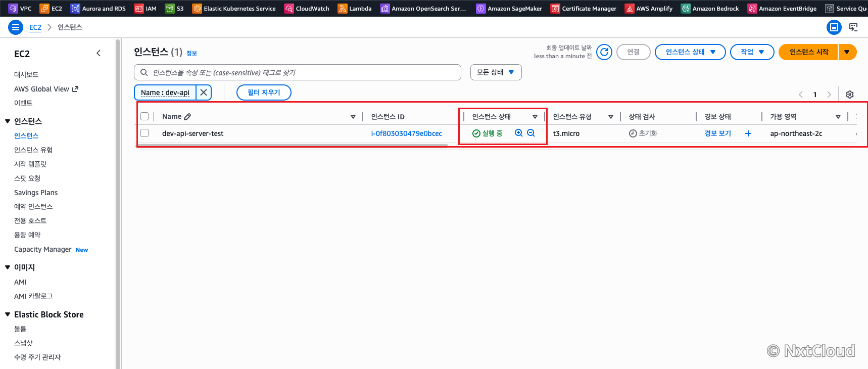Sort by 인스턴스 유형 column arrow
Image resolution: width=868 pixels, height=369 pixels.
pyautogui.click(x=611, y=117)
